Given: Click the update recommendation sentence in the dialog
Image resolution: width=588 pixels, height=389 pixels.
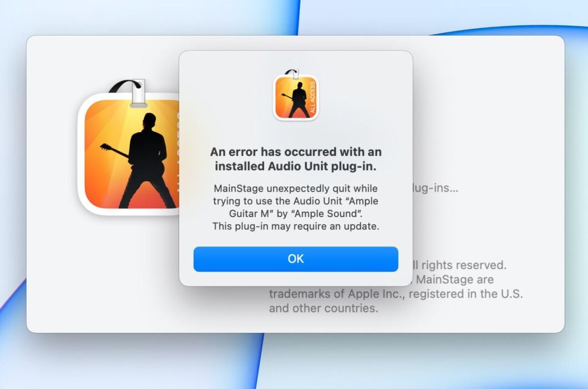Looking at the screenshot, I should point(295,226).
